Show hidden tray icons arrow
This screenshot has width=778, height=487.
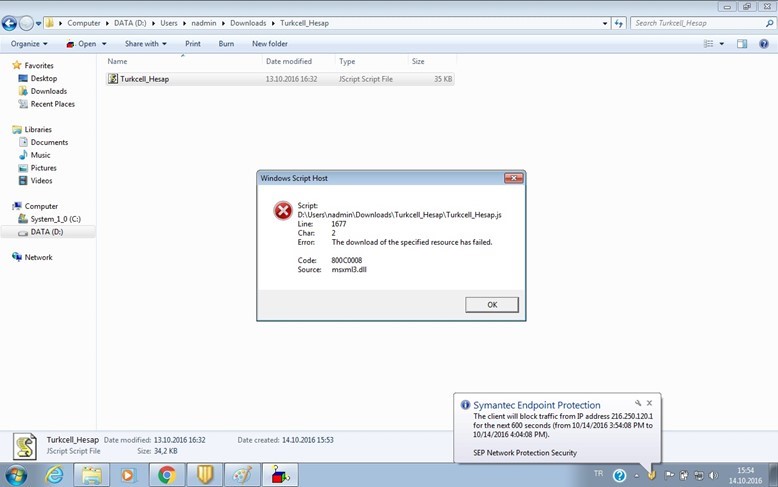click(637, 476)
